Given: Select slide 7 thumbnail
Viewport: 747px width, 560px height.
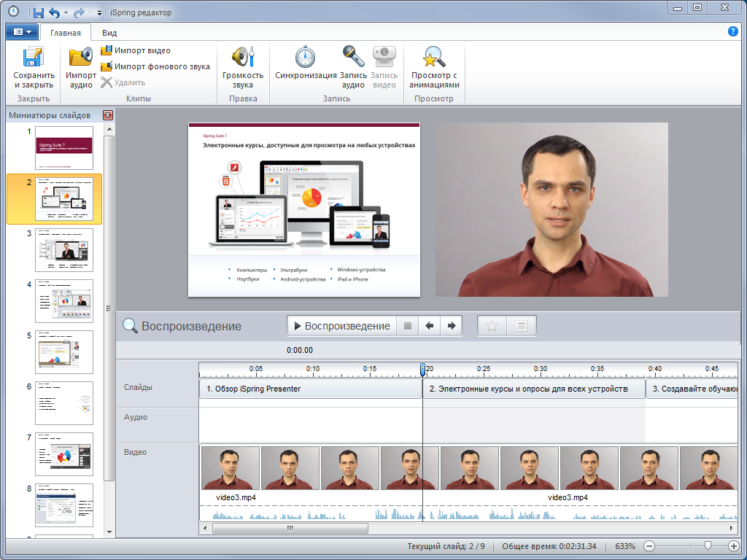Looking at the screenshot, I should 64,454.
